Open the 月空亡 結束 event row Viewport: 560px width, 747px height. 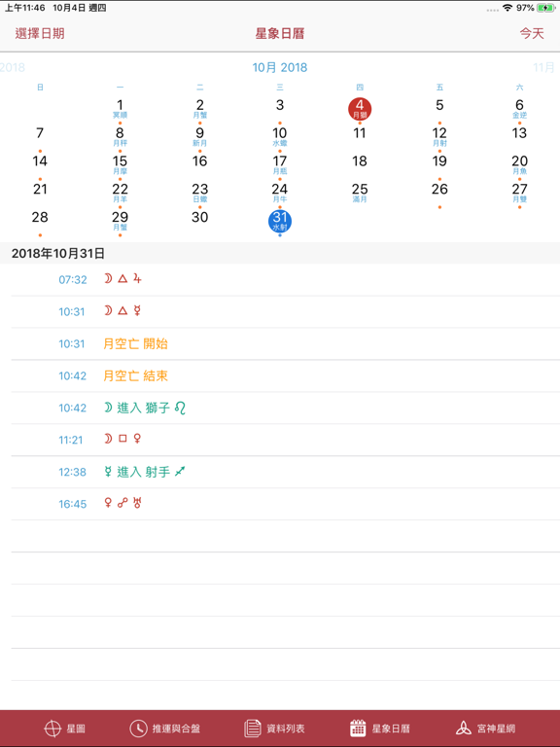click(x=286, y=375)
